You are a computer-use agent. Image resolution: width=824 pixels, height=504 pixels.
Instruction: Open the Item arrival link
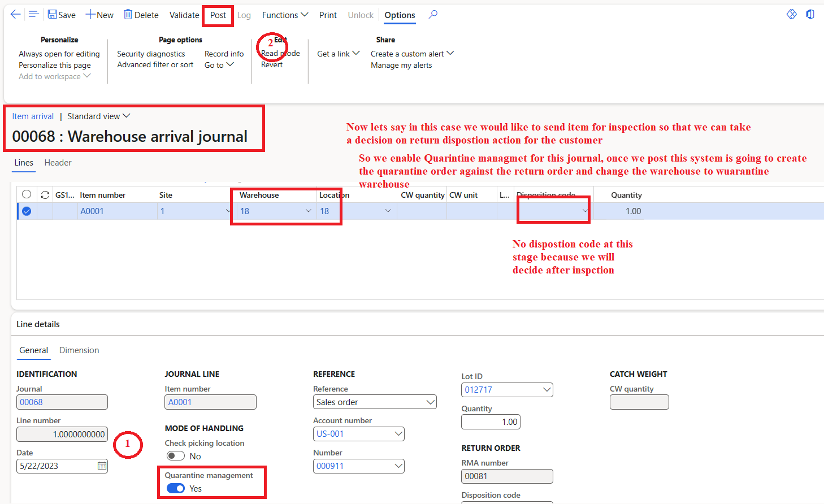pyautogui.click(x=32, y=116)
